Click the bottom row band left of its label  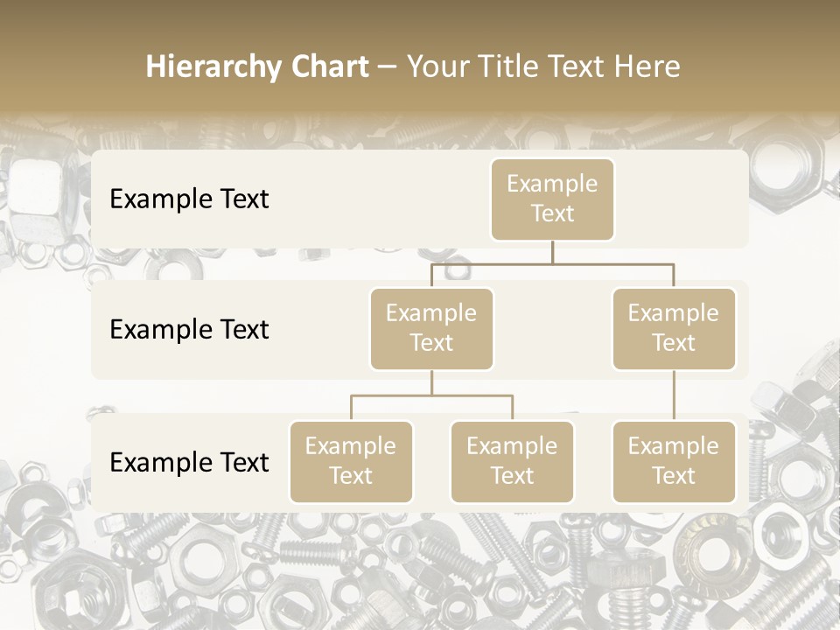point(100,462)
